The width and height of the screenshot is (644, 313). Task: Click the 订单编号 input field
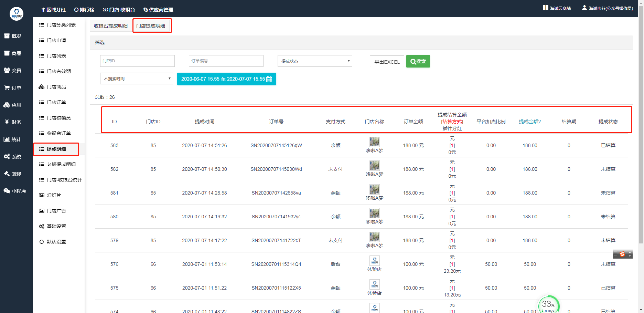tap(226, 61)
